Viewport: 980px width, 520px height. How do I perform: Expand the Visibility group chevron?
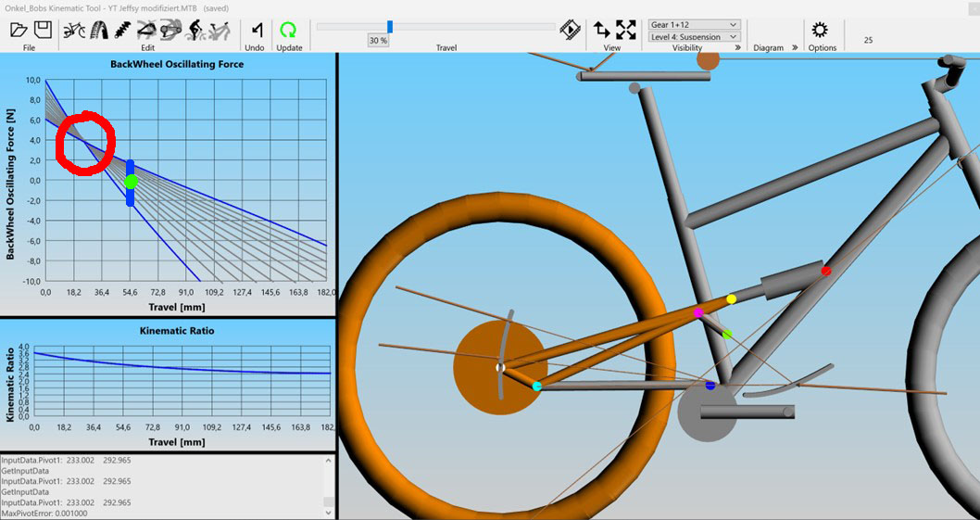click(737, 47)
